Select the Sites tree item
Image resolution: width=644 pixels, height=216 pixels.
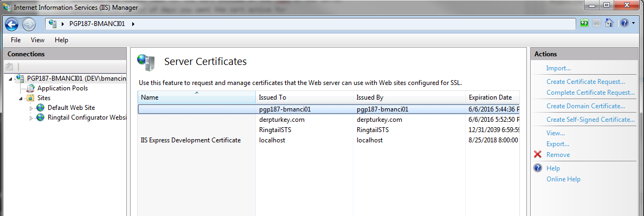pyautogui.click(x=44, y=98)
